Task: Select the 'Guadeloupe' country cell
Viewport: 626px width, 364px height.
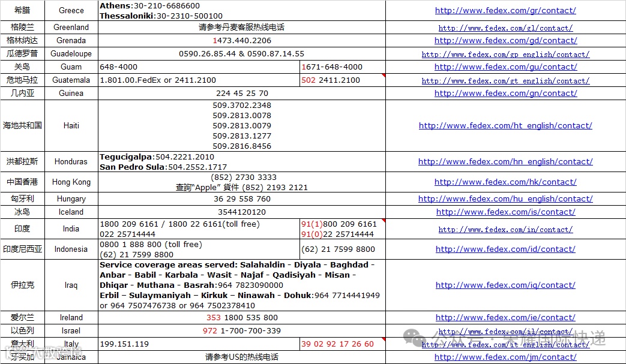Action: 71,53
